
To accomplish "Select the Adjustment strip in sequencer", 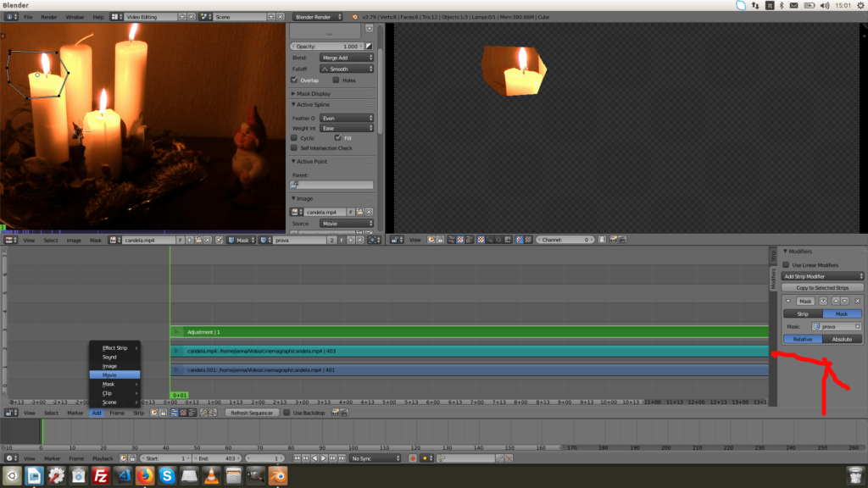I will tap(470, 332).
